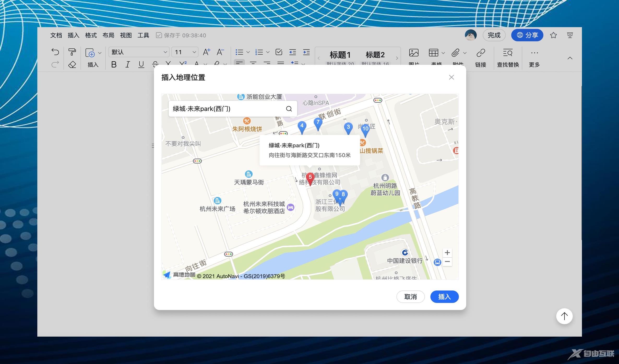
Task: Toggle italic formatting
Action: click(x=127, y=64)
